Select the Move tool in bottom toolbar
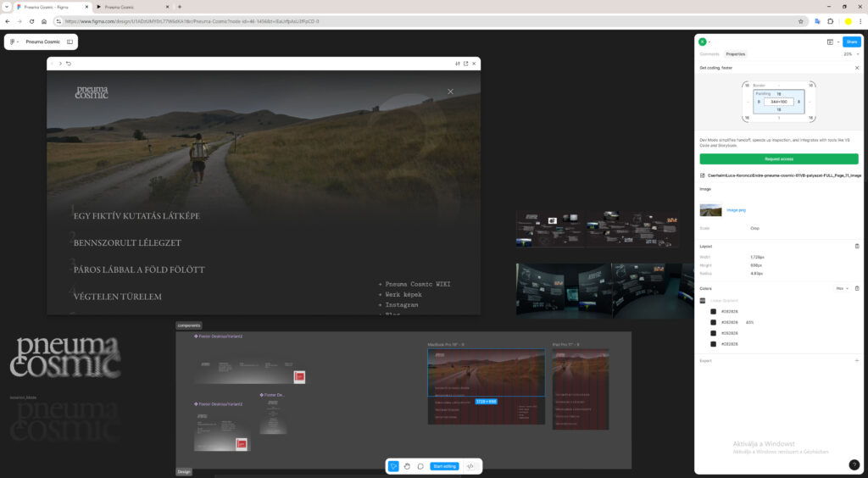The height and width of the screenshot is (478, 868). tap(393, 466)
